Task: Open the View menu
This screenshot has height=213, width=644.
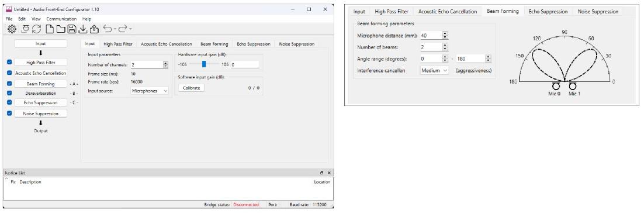Action: [36, 19]
